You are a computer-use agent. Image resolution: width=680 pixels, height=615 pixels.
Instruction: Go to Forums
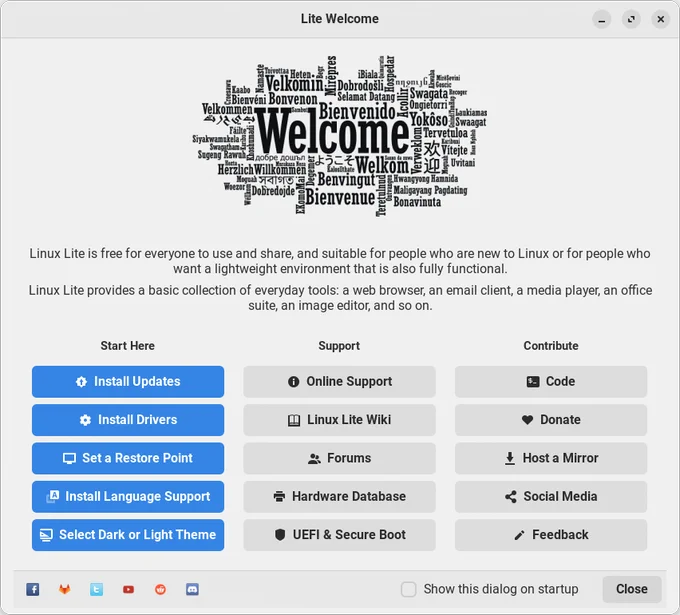(x=339, y=458)
